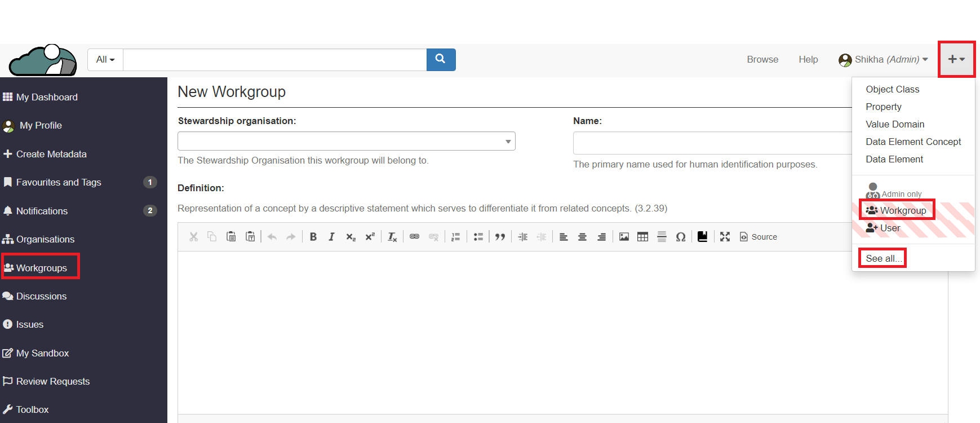Open Notifications in the sidebar
980x423 pixels.
[42, 211]
